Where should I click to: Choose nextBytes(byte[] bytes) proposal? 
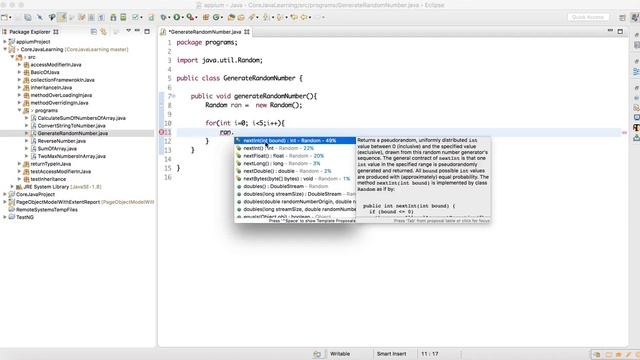coord(295,179)
